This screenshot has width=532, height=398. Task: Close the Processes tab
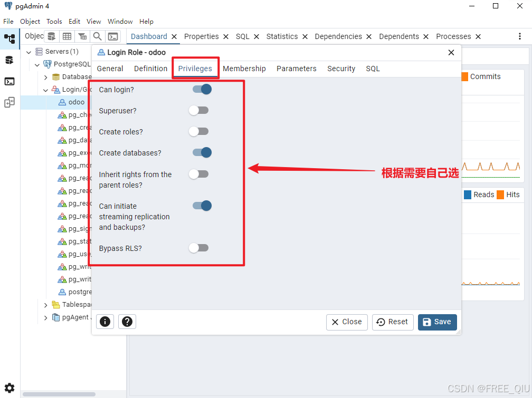pyautogui.click(x=478, y=36)
